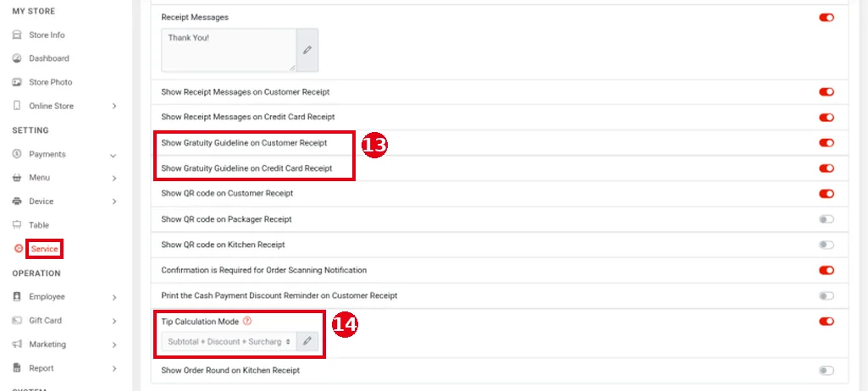Click the "Tip Calculation Mode" label
Screen dimensions: 868x391
[x=200, y=322]
